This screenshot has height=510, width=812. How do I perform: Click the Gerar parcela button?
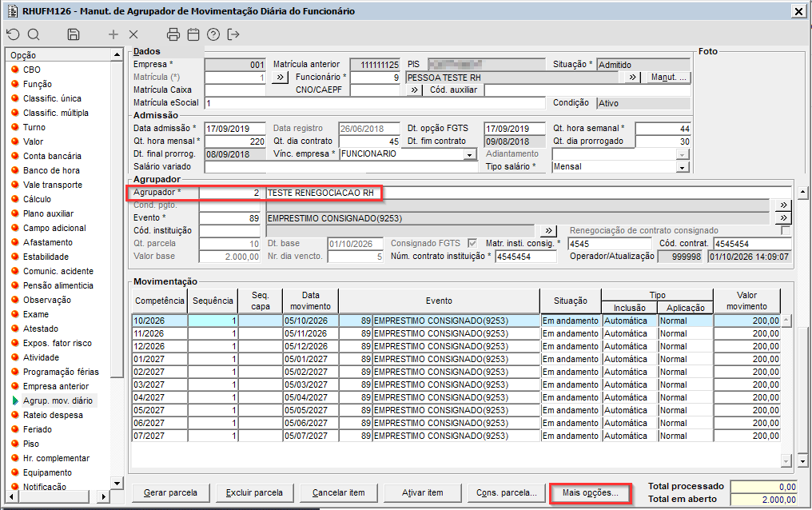pos(170,493)
